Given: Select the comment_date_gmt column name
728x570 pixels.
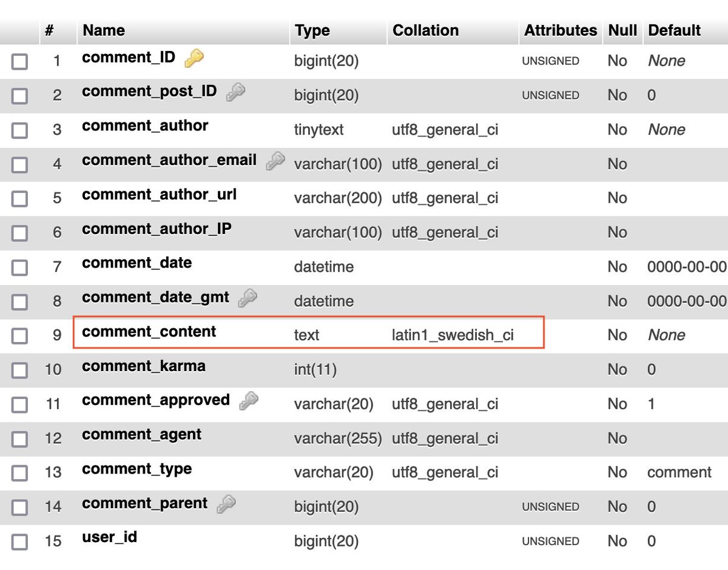Looking at the screenshot, I should (x=156, y=297).
